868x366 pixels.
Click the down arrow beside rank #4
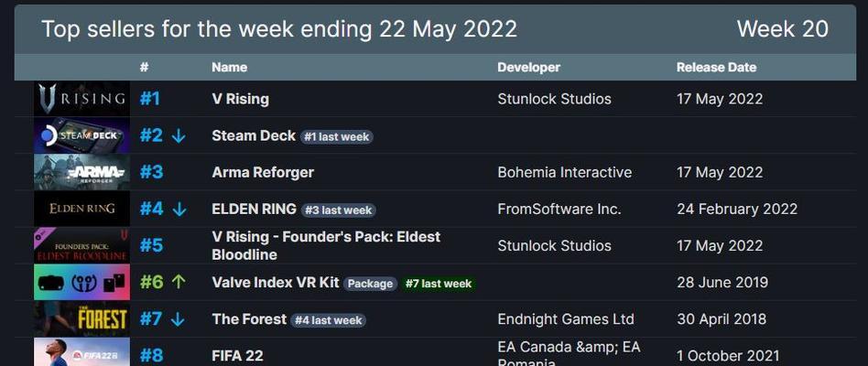(x=179, y=210)
